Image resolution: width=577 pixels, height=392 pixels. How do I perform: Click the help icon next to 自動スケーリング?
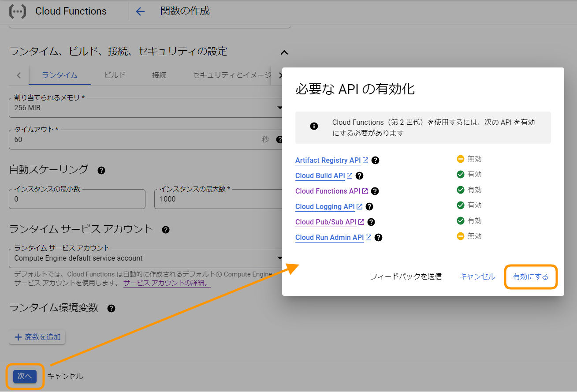[101, 171]
